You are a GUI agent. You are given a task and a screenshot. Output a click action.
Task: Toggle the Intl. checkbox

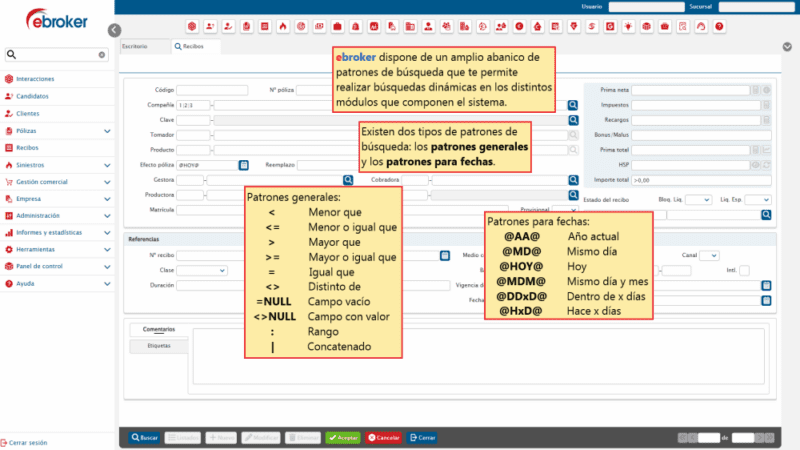coord(744,270)
